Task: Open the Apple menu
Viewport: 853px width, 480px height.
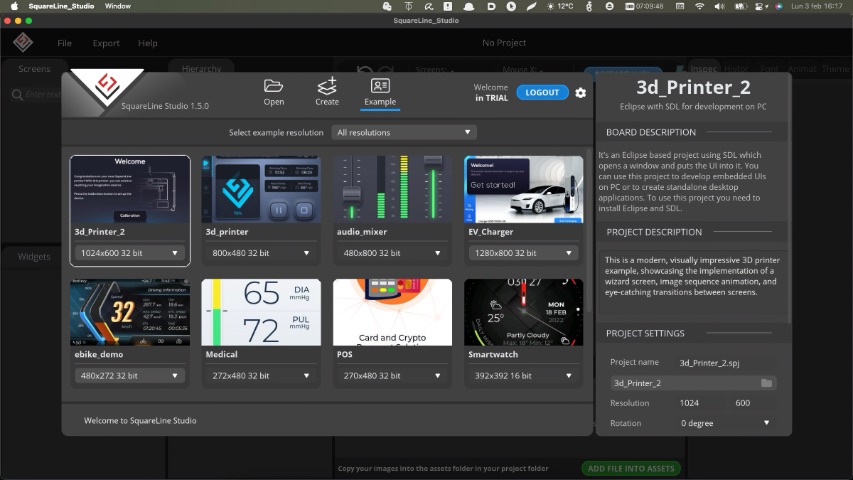Action: 14,6
